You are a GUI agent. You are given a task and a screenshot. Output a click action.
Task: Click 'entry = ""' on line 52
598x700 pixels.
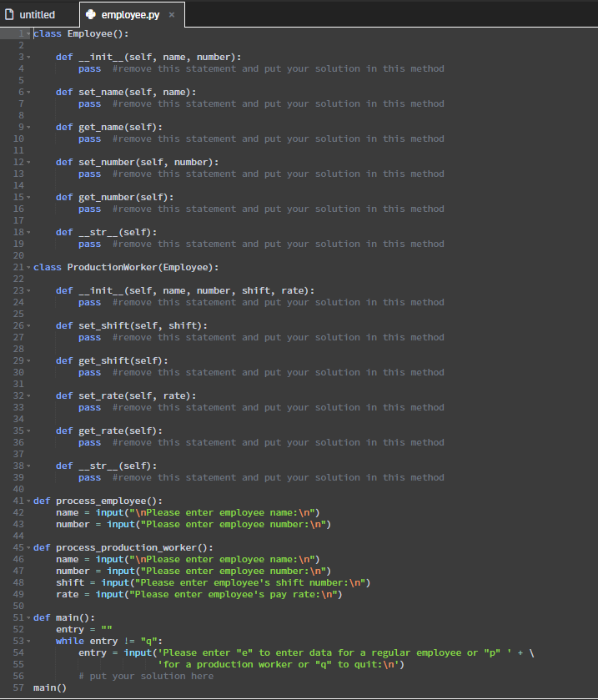(84, 629)
